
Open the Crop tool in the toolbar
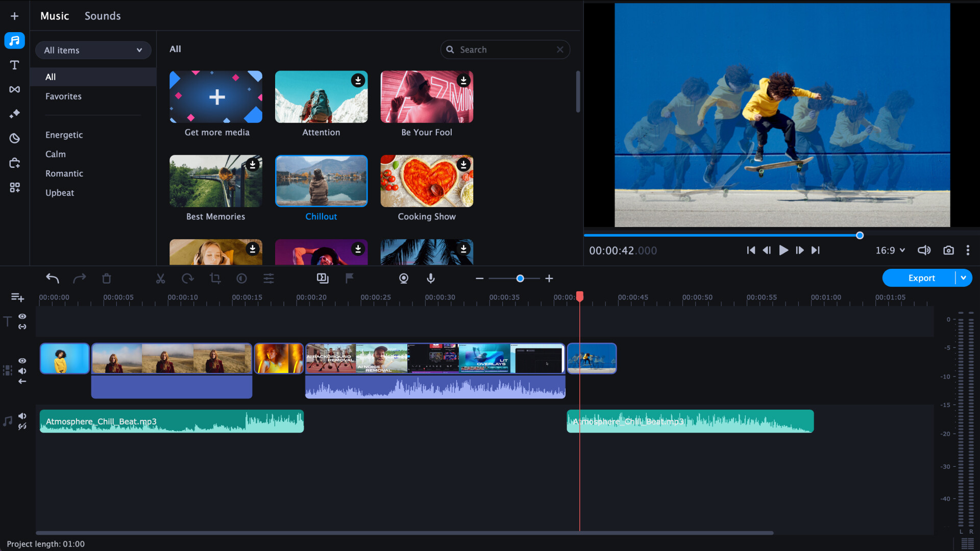[x=215, y=279]
